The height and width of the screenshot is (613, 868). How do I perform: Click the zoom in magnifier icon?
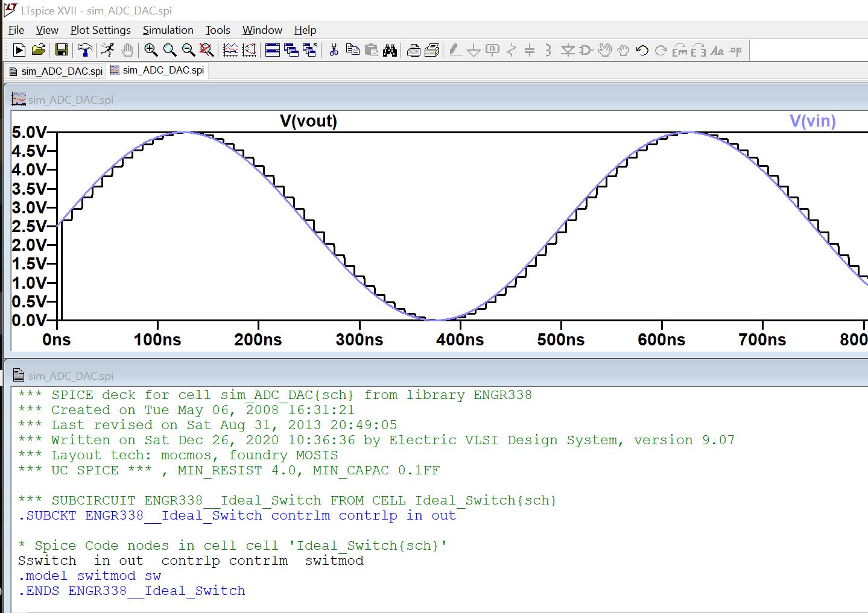(x=151, y=51)
